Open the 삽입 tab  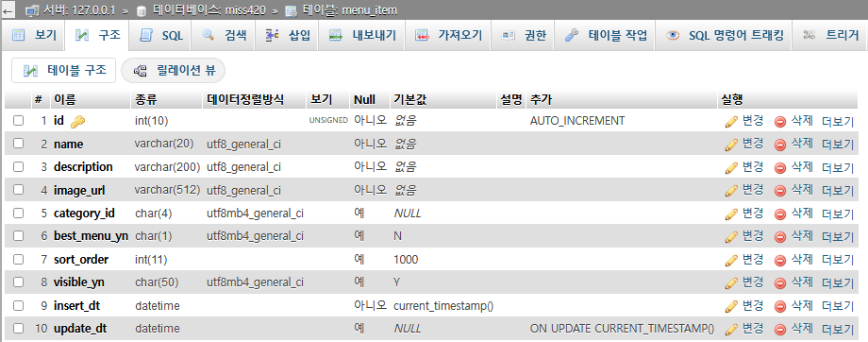288,36
